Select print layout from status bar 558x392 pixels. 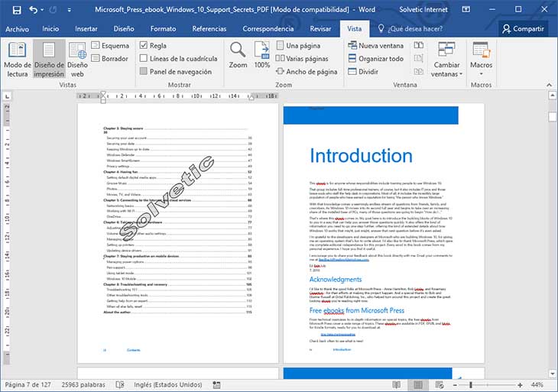pos(418,385)
